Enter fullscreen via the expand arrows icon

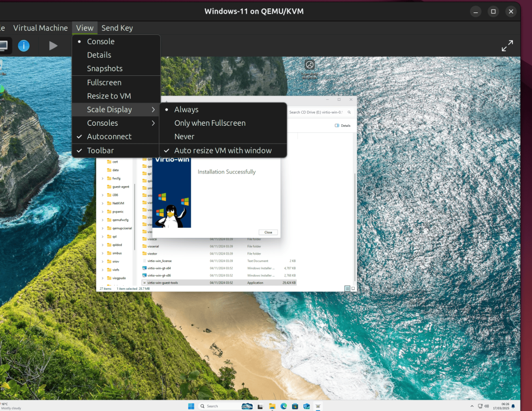[507, 46]
